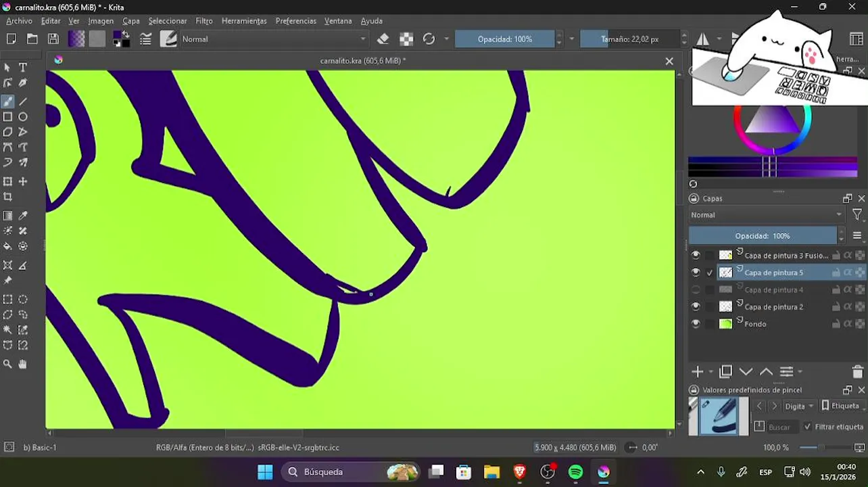Toggle alpha inheritance on Capa de pintura 2
The width and height of the screenshot is (868, 487).
click(x=848, y=306)
